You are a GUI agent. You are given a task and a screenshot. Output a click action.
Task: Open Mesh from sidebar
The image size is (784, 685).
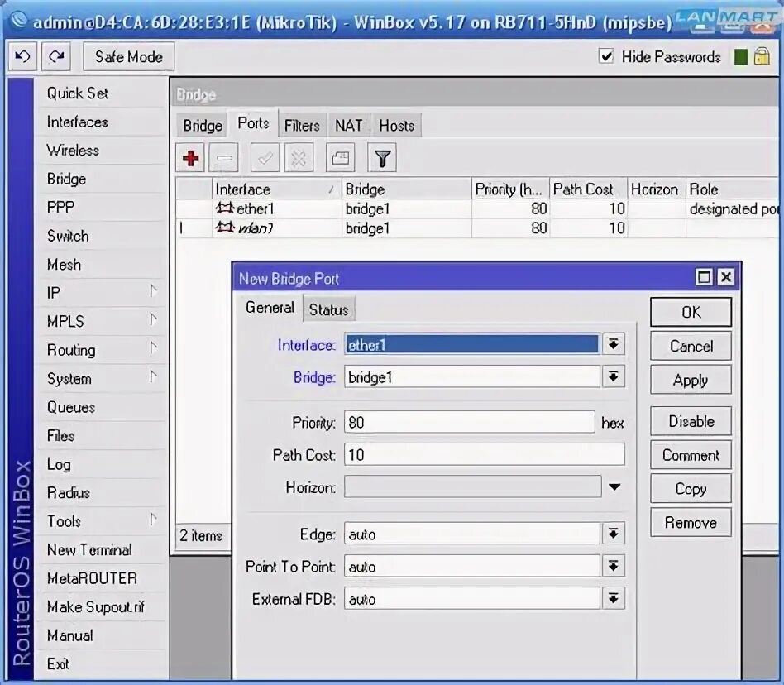64,264
